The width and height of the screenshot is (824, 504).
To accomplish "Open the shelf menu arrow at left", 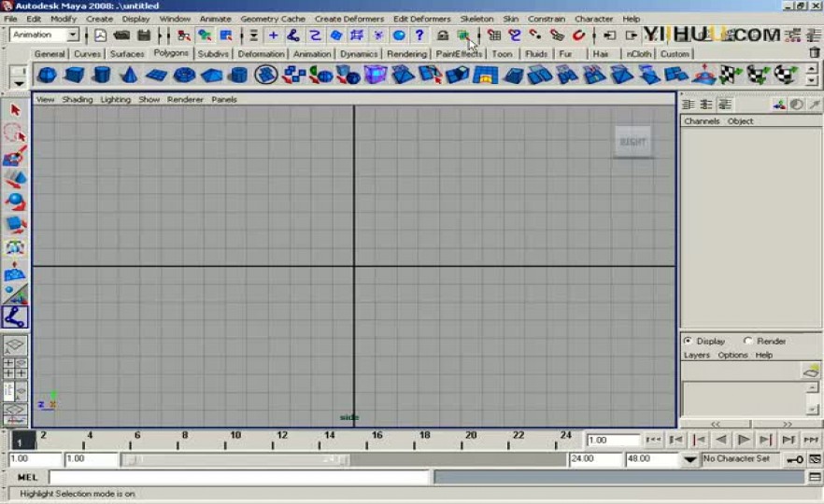I will (x=19, y=83).
